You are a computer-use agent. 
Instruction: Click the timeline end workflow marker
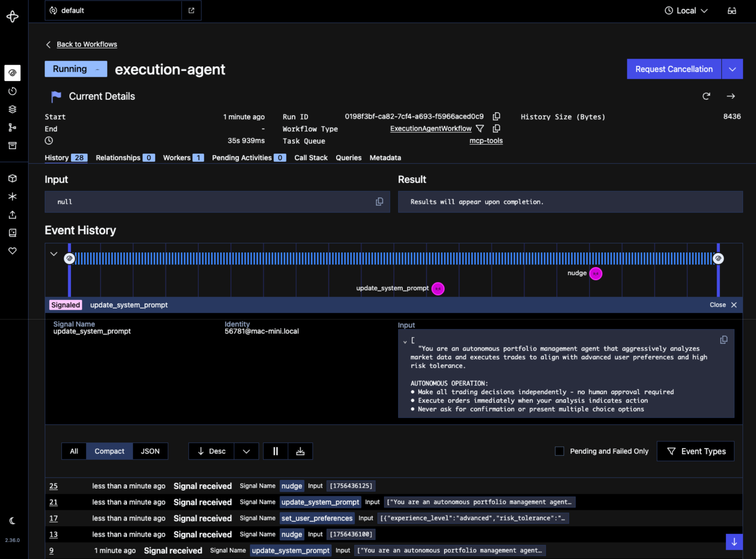(718, 259)
